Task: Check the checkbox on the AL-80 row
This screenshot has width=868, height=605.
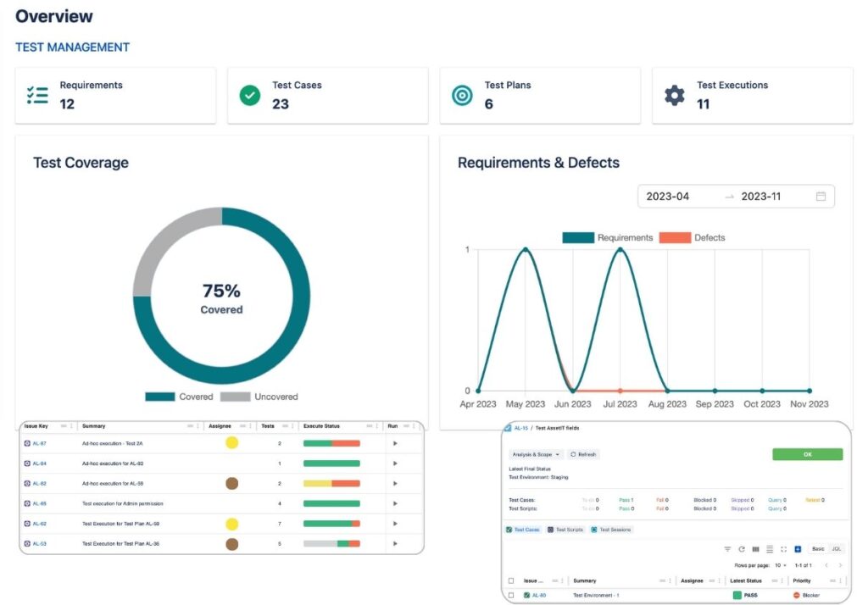Action: pyautogui.click(x=510, y=594)
